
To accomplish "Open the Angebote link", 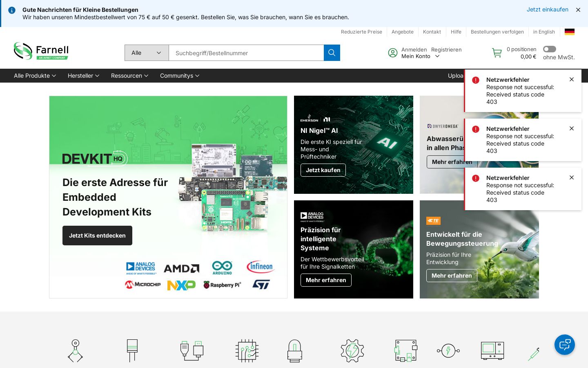I will point(403,32).
